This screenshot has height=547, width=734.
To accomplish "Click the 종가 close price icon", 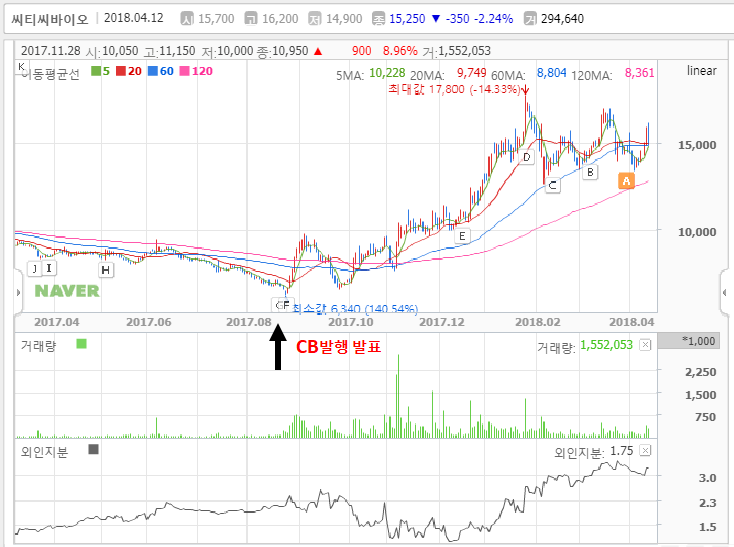I will 378,19.
